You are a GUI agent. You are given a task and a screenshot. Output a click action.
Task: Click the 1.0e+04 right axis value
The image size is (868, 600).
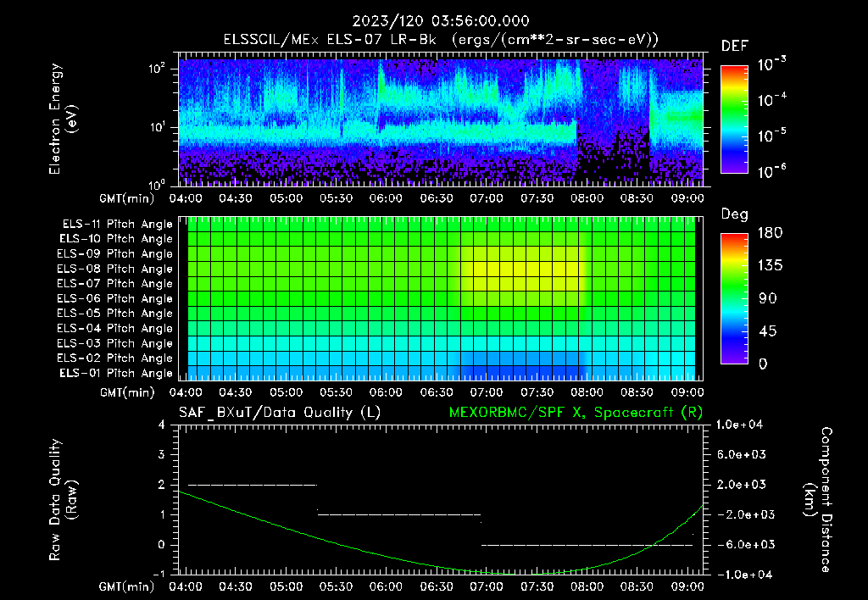(739, 425)
